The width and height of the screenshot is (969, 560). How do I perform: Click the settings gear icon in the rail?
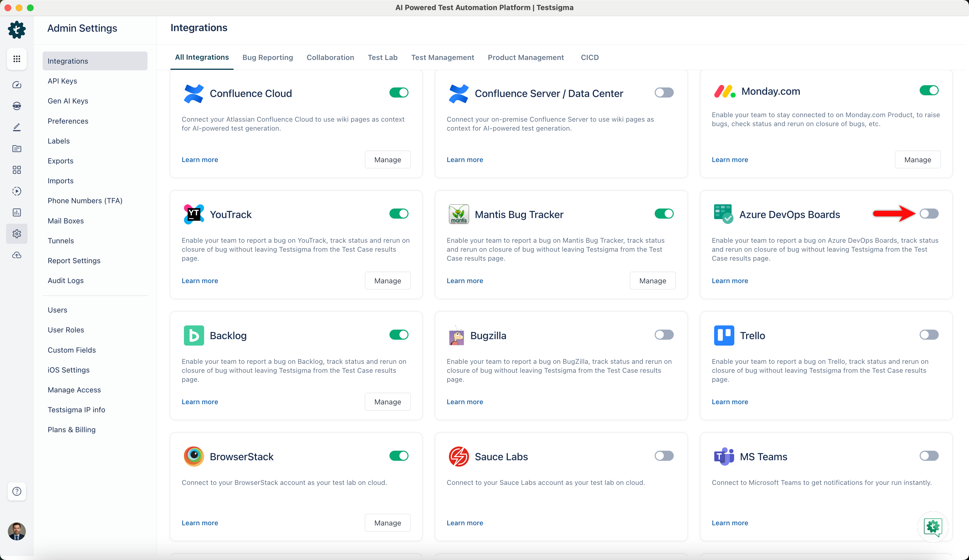[x=17, y=234]
